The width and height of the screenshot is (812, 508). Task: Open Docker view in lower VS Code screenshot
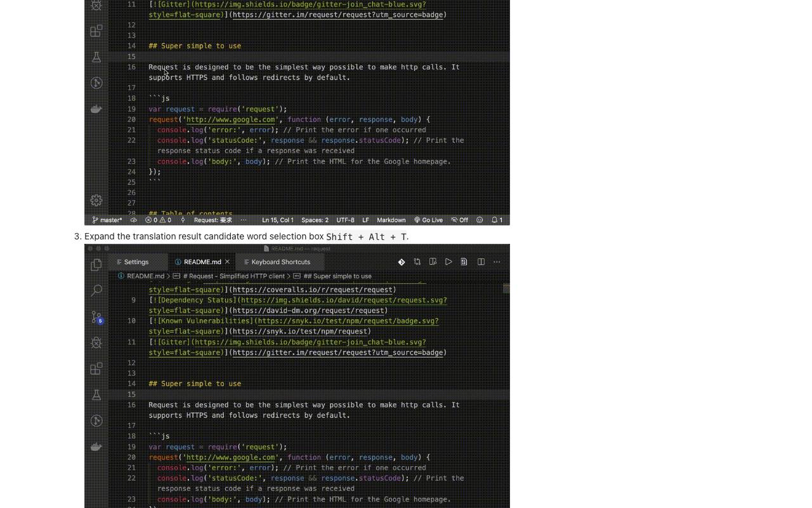click(x=96, y=447)
